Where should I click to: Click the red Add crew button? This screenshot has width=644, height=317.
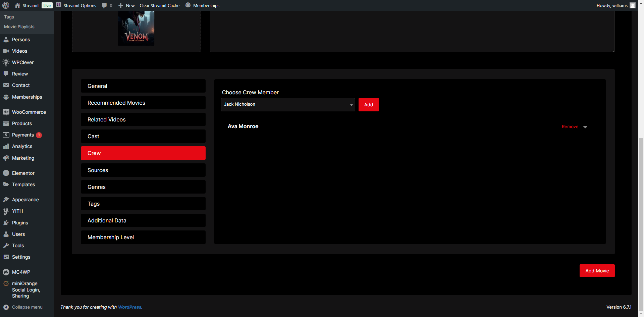pyautogui.click(x=369, y=105)
